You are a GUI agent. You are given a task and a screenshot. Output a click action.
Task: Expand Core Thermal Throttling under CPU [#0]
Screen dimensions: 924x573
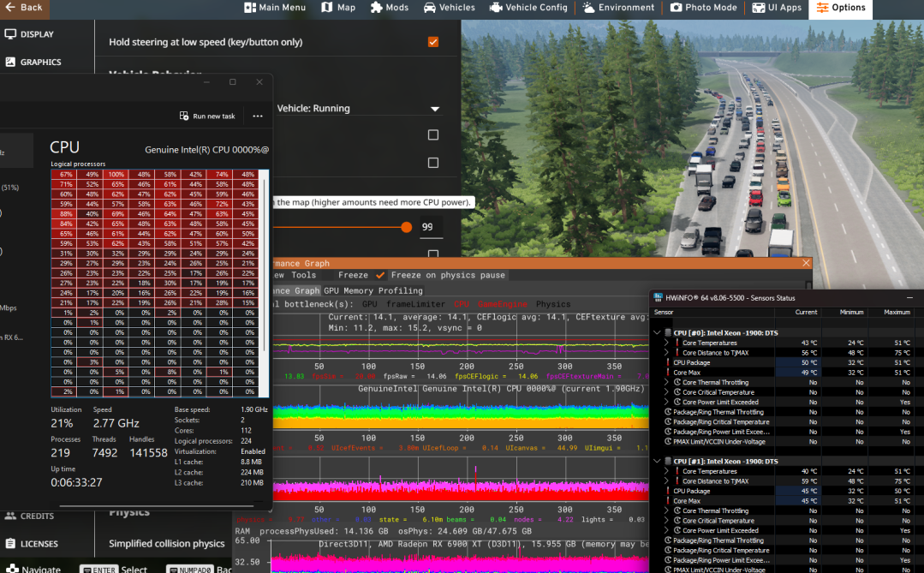point(667,383)
